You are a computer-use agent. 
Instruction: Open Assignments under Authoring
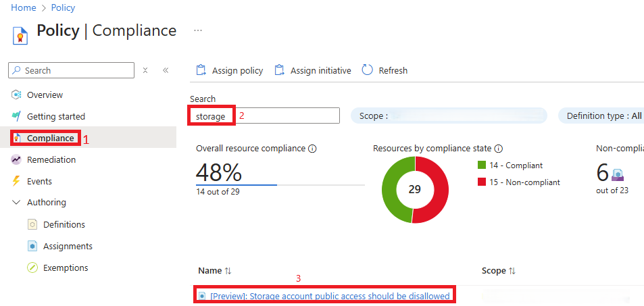[68, 246]
